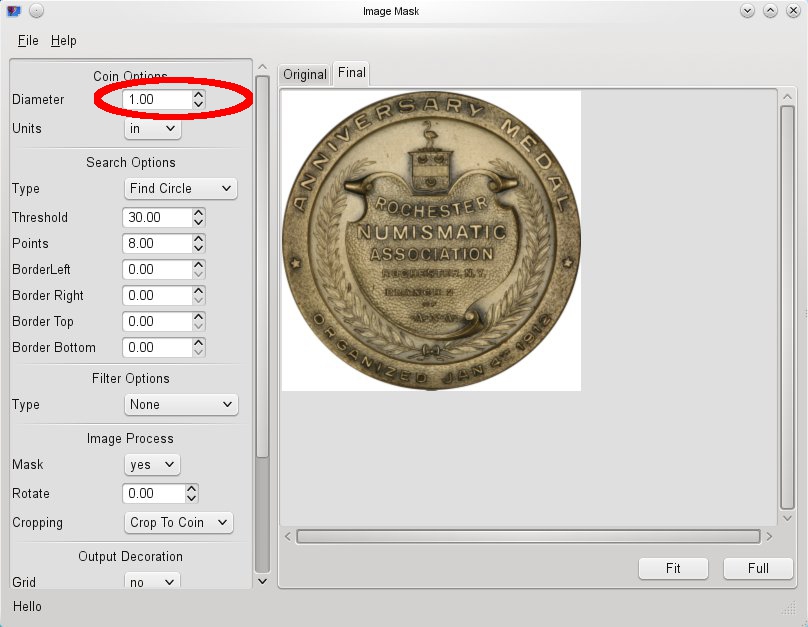
Task: Decrease the Points value
Action: [x=199, y=248]
